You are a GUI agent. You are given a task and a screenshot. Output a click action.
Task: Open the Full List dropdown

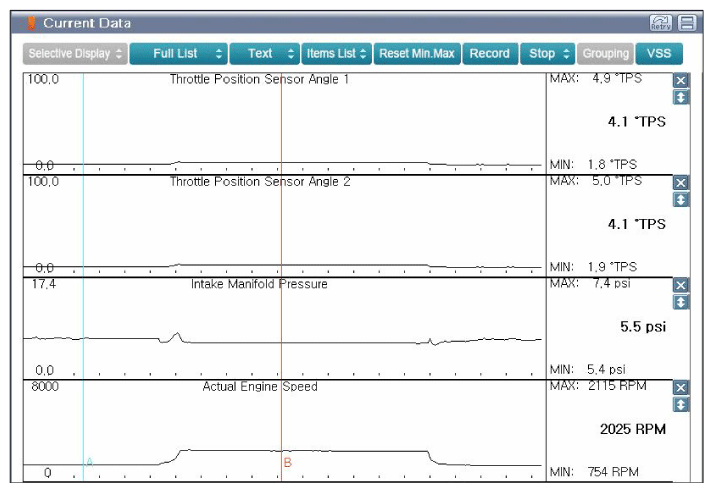178,54
